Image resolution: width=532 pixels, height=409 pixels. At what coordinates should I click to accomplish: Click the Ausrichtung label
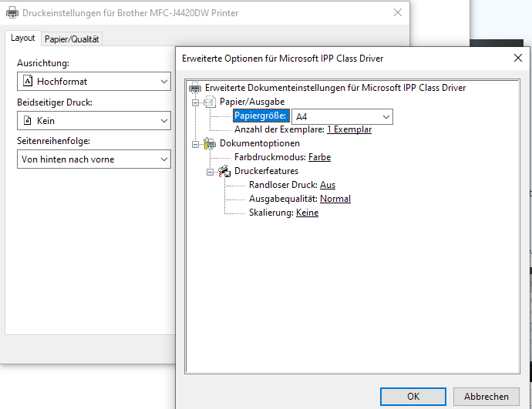point(43,63)
